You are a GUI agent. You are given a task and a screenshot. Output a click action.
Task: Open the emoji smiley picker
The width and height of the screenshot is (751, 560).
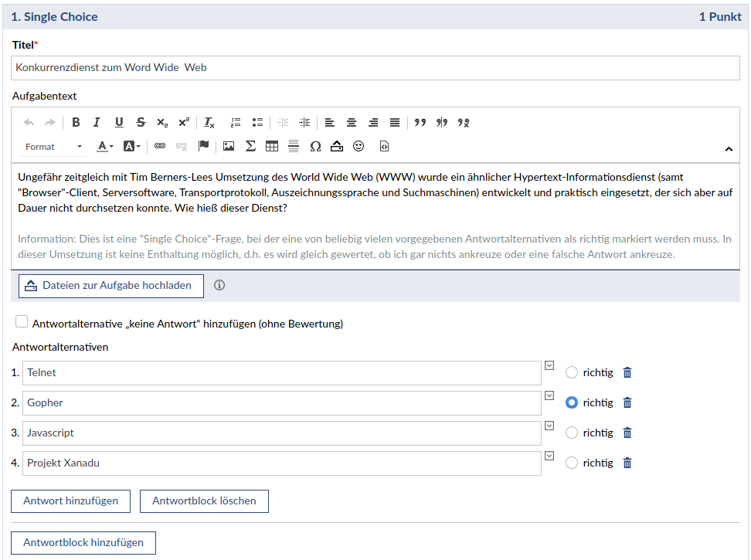pos(359,146)
